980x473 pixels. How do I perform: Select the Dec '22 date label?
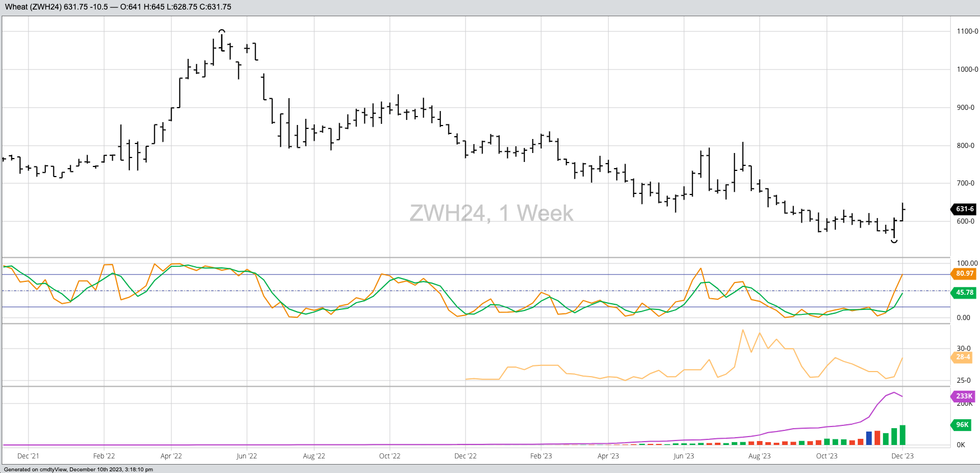coord(465,456)
